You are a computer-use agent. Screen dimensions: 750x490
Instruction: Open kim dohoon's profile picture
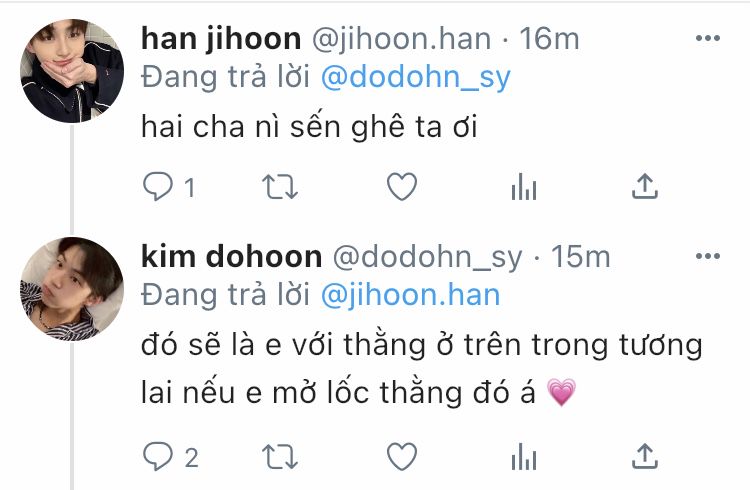coord(72,289)
